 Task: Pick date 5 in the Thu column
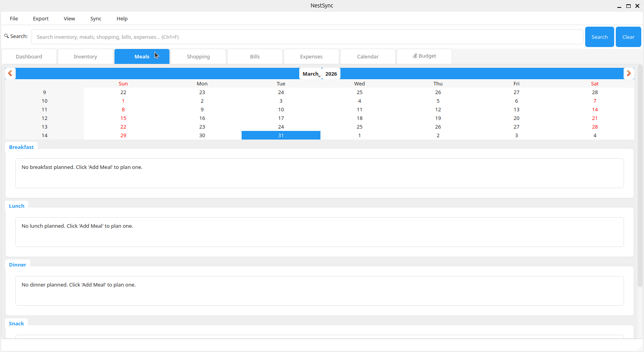coord(438,101)
